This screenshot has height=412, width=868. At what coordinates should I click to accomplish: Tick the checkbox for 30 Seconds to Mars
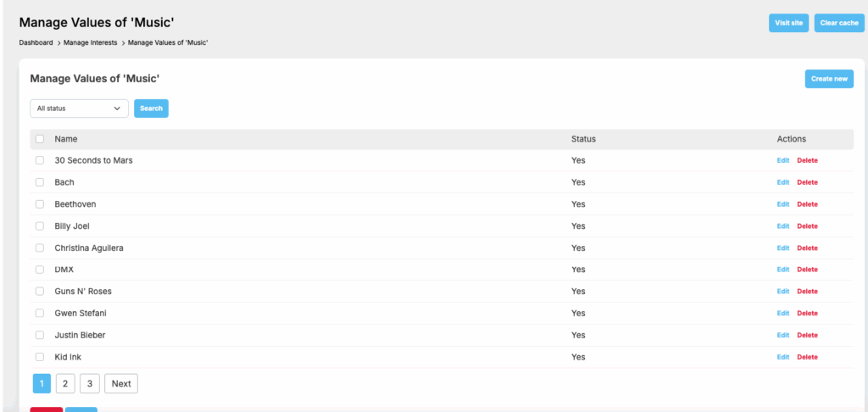pos(39,160)
